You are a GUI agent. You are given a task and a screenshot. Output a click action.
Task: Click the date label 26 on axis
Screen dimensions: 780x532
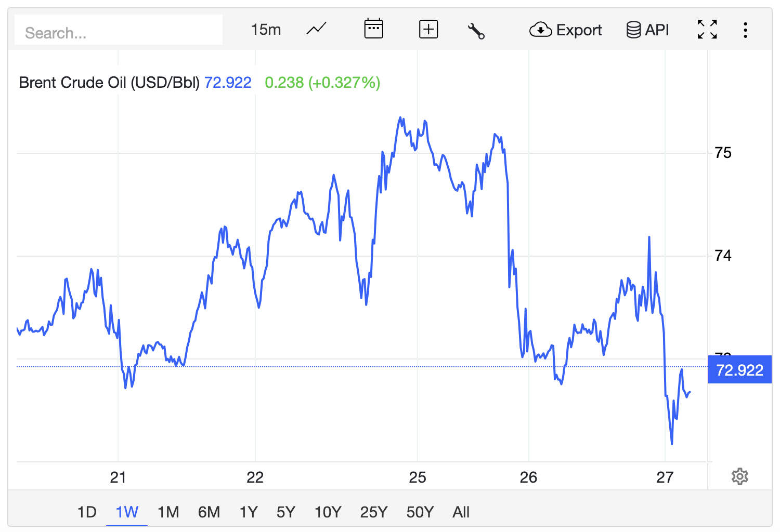pyautogui.click(x=528, y=477)
